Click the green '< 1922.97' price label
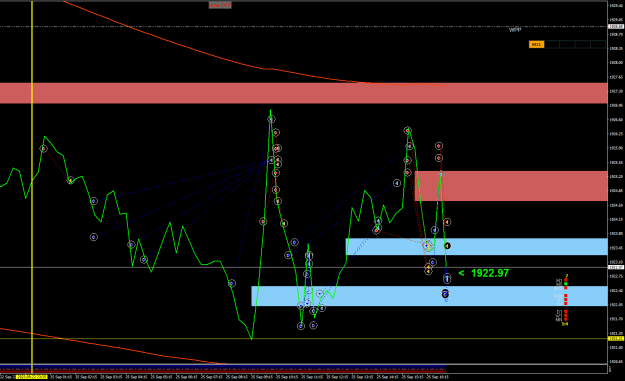 [483, 273]
